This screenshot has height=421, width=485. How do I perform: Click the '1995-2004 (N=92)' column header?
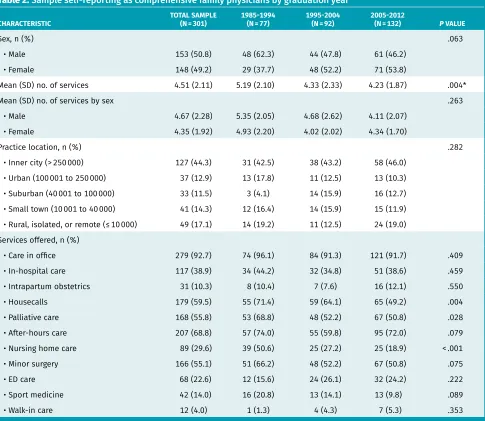(323, 19)
